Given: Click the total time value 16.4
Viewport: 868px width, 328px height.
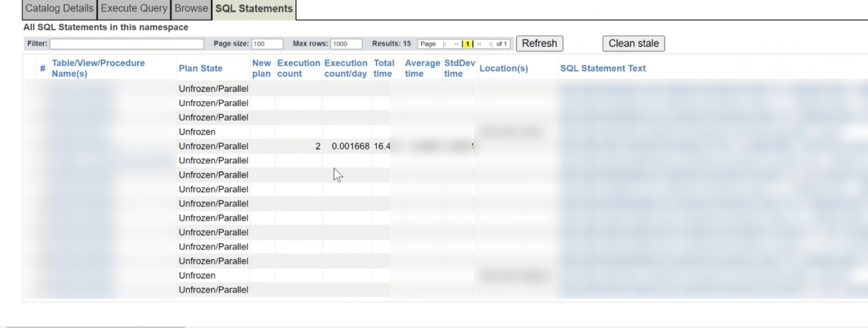Looking at the screenshot, I should tap(382, 146).
